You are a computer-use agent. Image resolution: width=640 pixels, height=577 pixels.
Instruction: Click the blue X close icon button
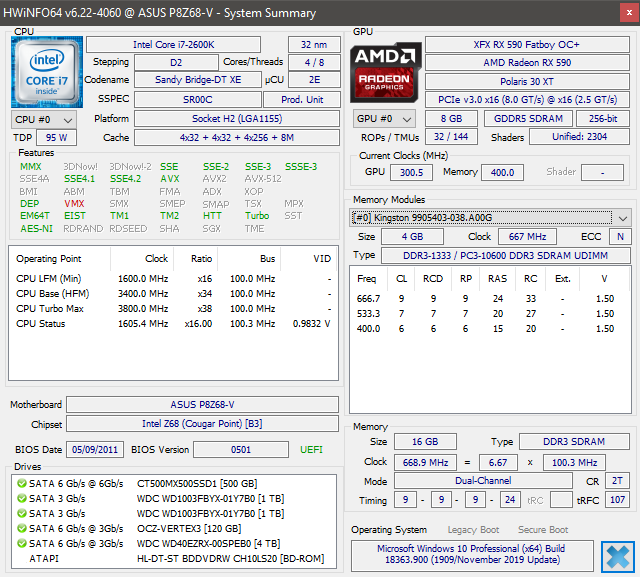pyautogui.click(x=618, y=557)
